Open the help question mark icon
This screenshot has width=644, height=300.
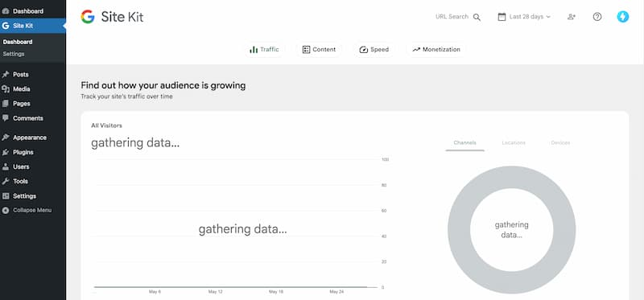(x=597, y=17)
